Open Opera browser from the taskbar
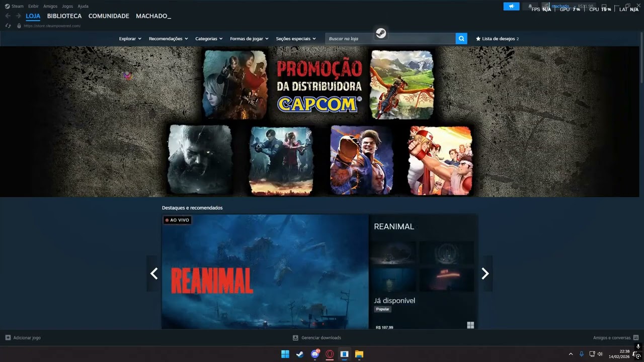Image resolution: width=644 pixels, height=362 pixels. [x=330, y=354]
